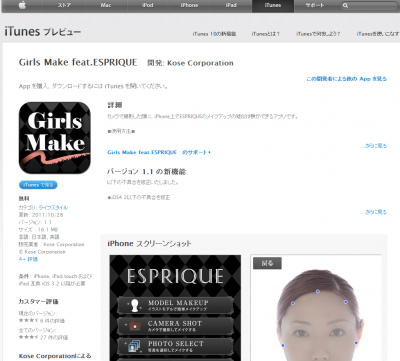Click the camera icon beside CAMERA SHOT

[135, 326]
